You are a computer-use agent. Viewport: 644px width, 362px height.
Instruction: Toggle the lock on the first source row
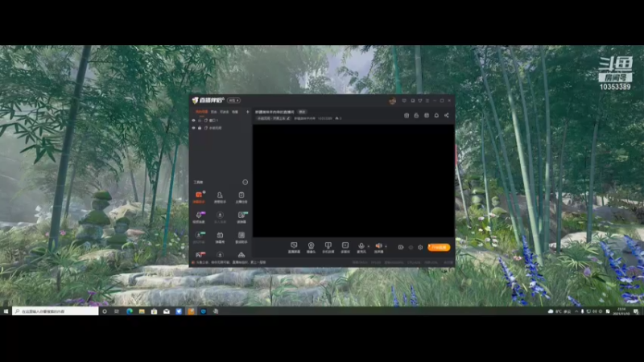click(200, 120)
